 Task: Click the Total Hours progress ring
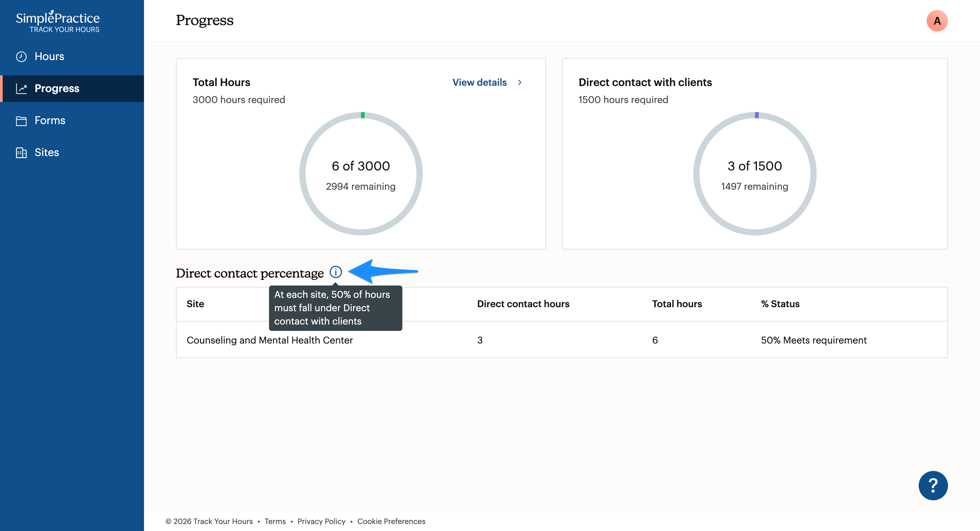(361, 173)
